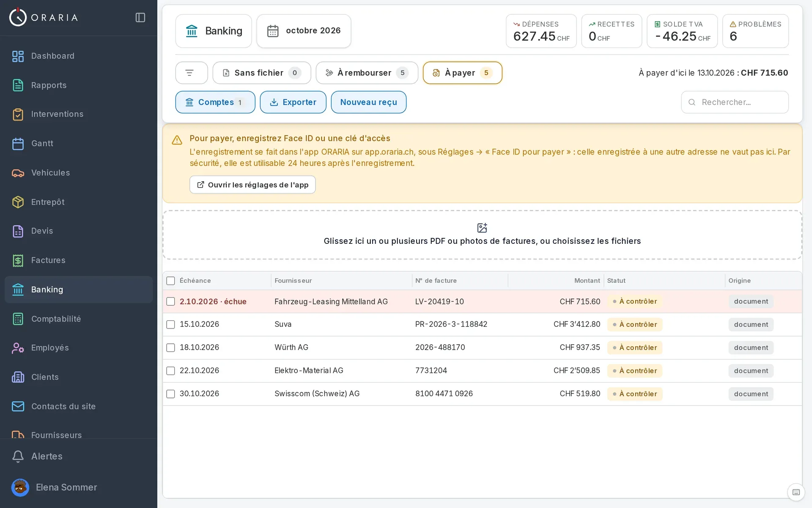
Task: Click the Vehicules car icon
Action: (x=18, y=173)
